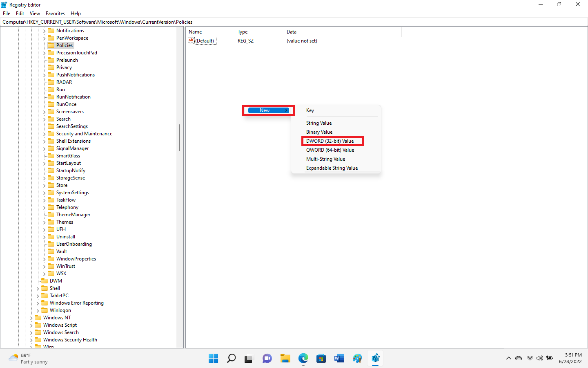Open the File menu
The image size is (588, 368).
click(7, 13)
